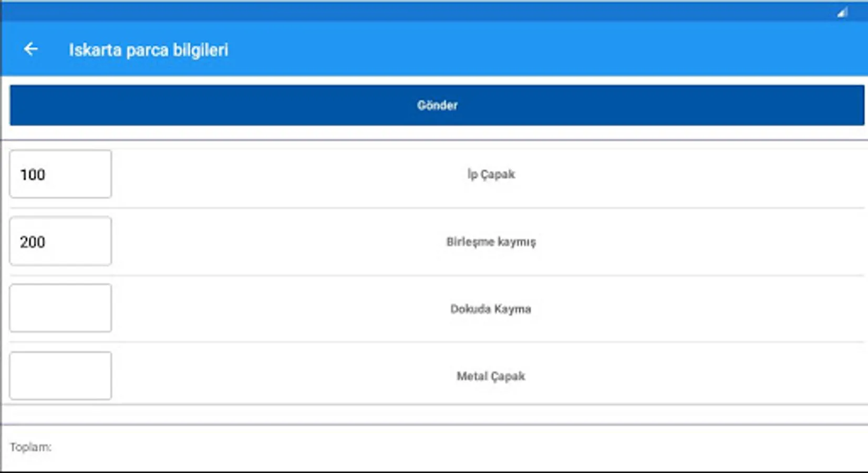Click the cellular signal status icon
Screen dimensions: 868x473
pos(842,12)
